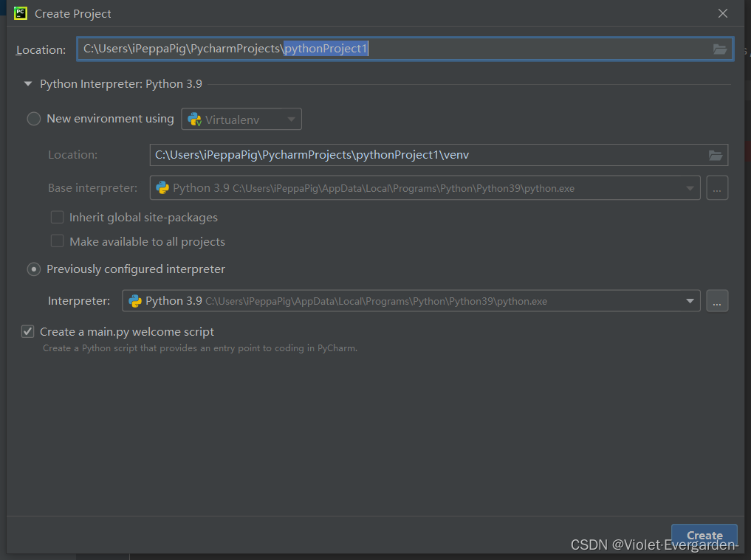Click the Virtualenv icon in environment dropdown
The width and height of the screenshot is (751, 560).
click(194, 120)
